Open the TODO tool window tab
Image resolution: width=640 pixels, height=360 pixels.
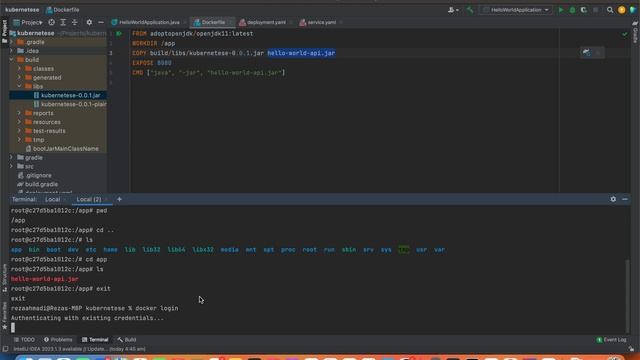24,340
